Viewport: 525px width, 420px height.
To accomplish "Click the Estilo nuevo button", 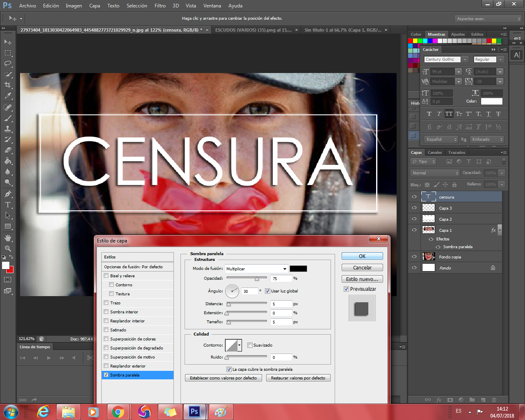I will point(362,279).
